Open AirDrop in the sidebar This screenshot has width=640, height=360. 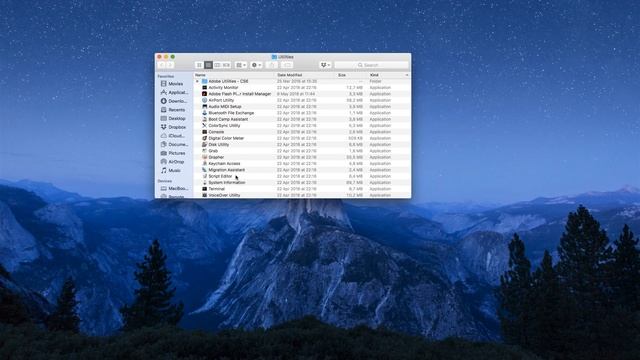click(x=173, y=162)
